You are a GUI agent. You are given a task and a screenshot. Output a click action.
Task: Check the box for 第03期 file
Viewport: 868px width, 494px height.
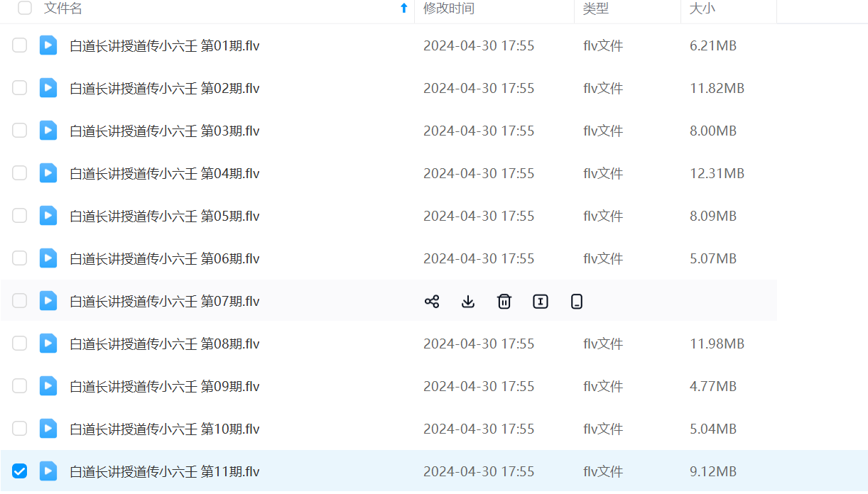tap(20, 131)
